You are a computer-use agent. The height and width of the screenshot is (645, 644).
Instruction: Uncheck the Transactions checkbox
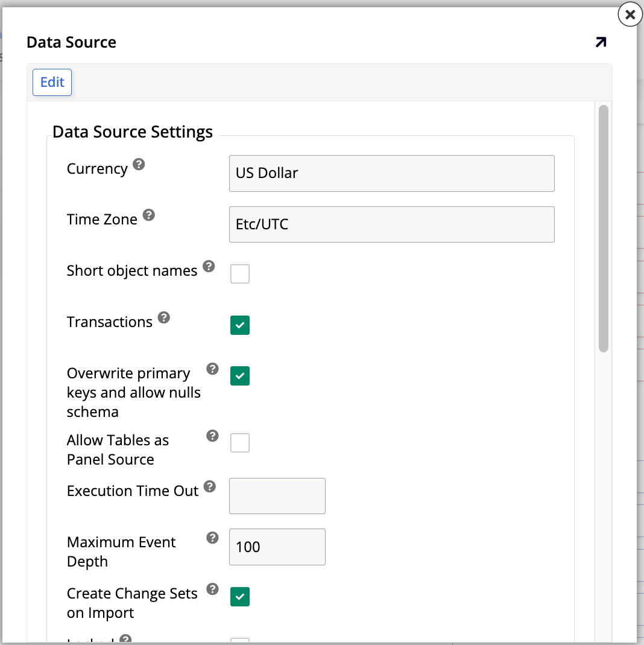[x=240, y=325]
